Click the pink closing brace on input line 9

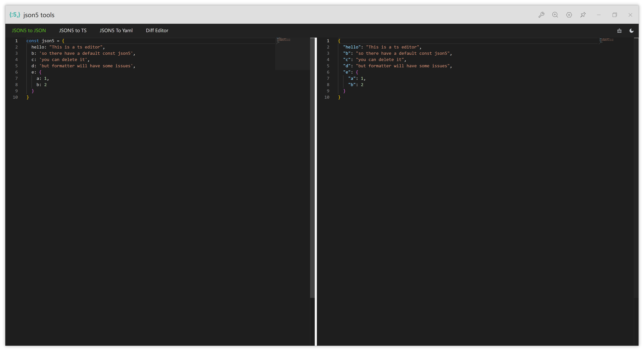click(x=33, y=91)
